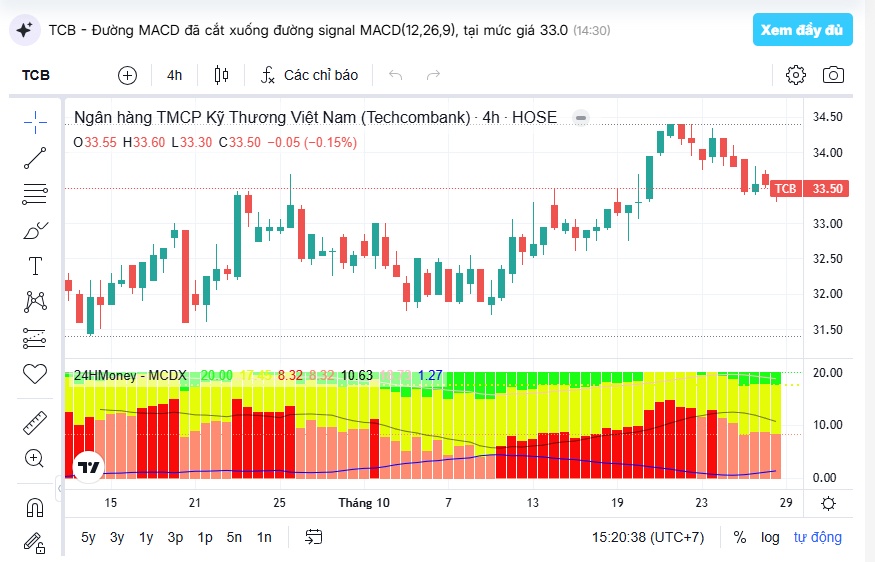This screenshot has width=875, height=562.
Task: Select the position forecasting tool
Action: point(35,338)
